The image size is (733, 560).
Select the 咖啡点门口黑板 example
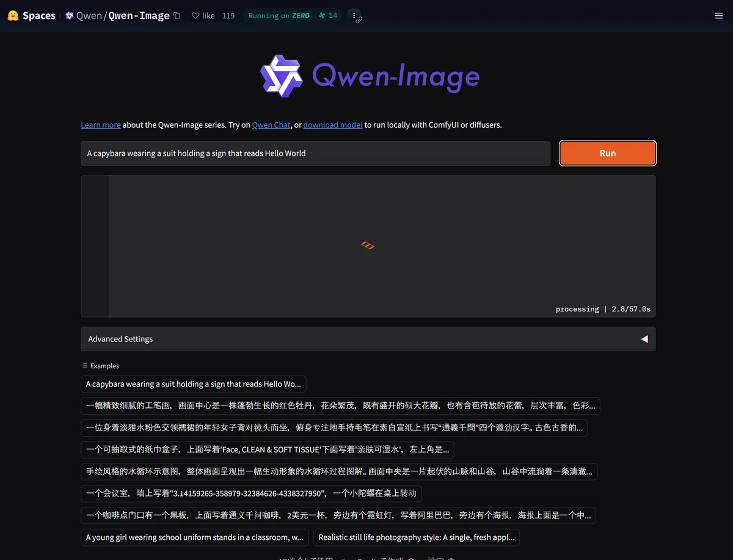click(x=338, y=515)
